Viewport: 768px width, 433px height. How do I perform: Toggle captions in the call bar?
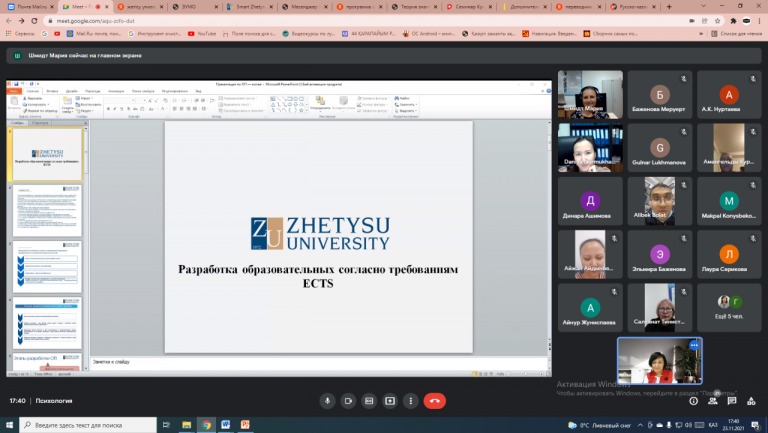coord(369,400)
